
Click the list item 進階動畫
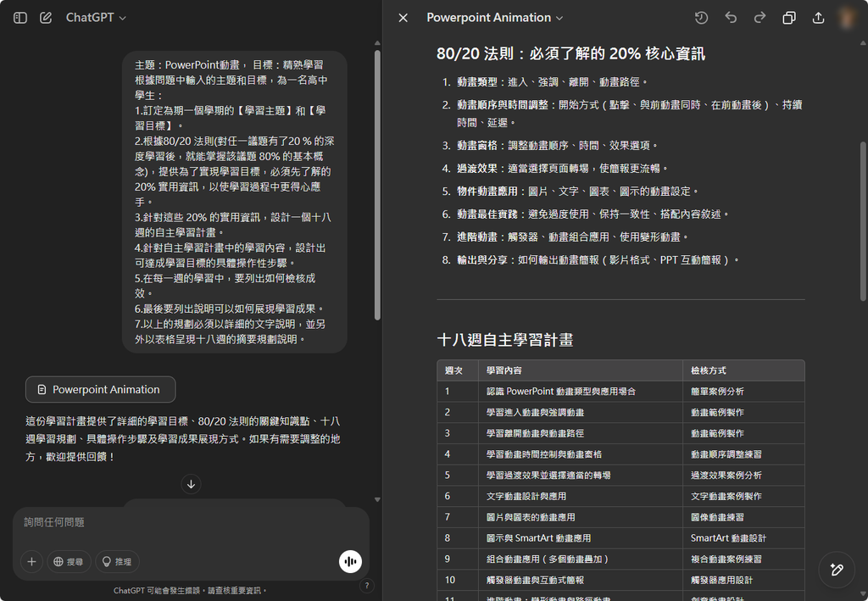click(573, 237)
